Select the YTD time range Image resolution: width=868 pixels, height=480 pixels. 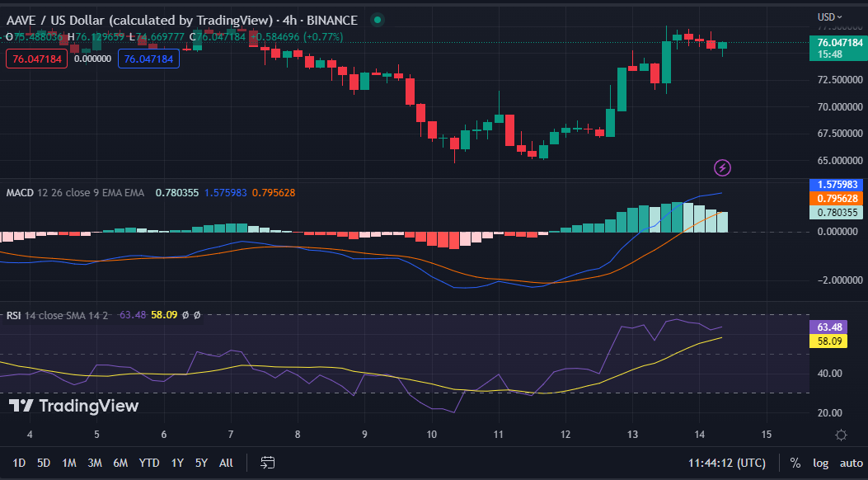pos(149,463)
